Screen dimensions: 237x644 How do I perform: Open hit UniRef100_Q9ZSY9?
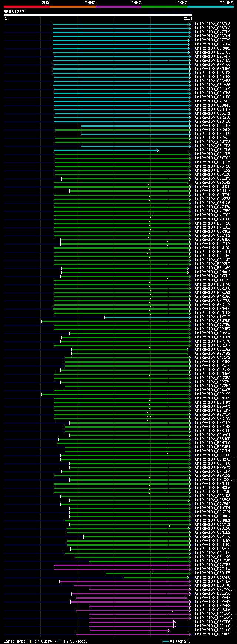tap(213, 40)
